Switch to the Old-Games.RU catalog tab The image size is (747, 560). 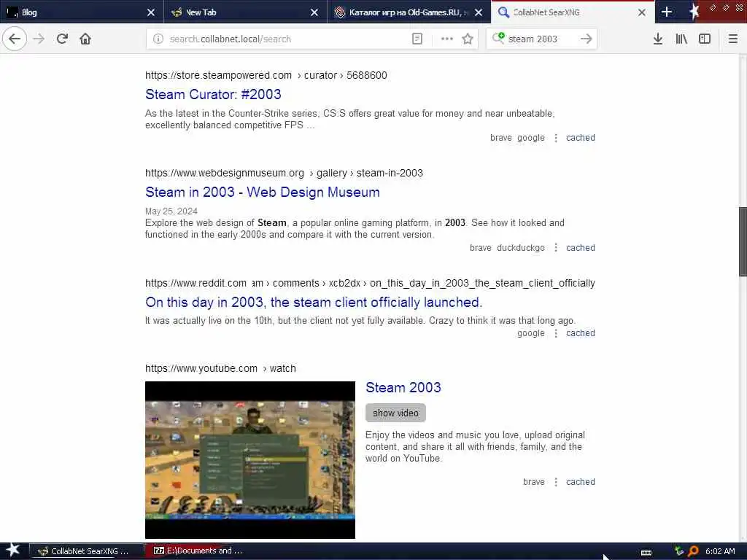409,12
